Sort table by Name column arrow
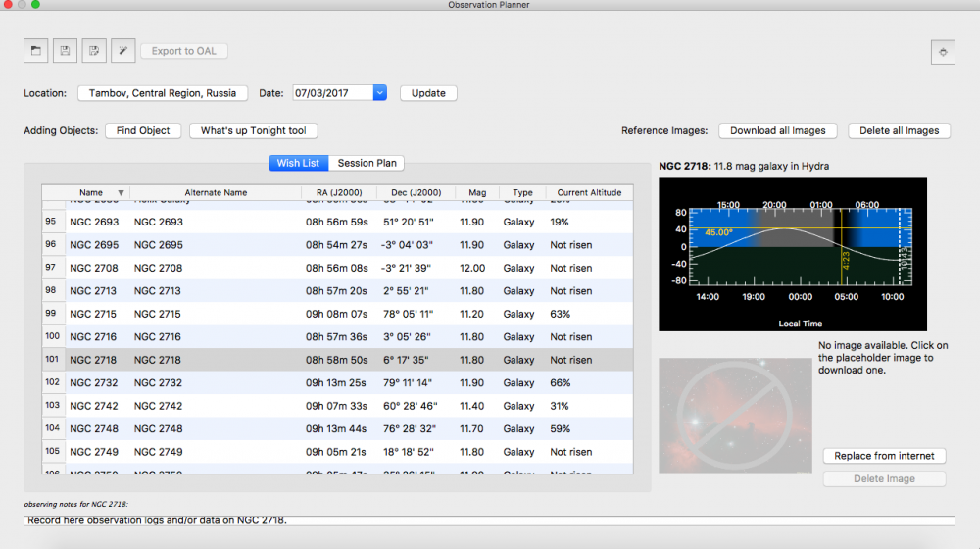The image size is (980, 549). pyautogui.click(x=121, y=192)
